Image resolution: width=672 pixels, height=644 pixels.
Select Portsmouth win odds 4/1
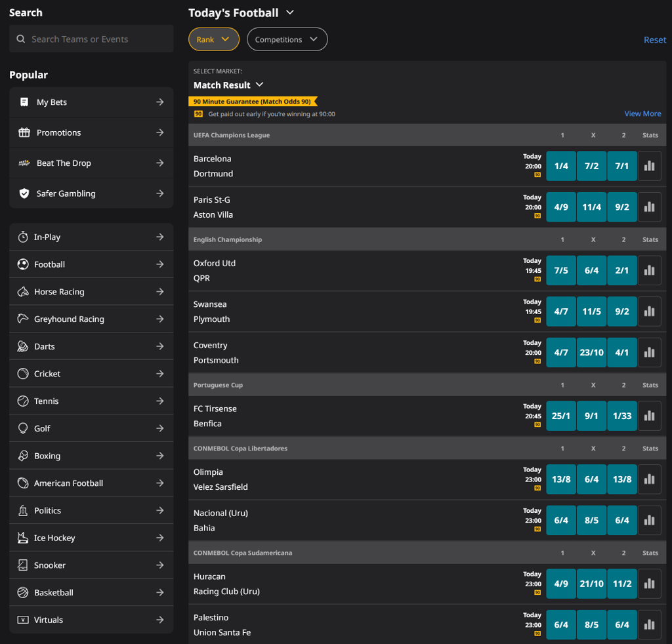point(622,353)
